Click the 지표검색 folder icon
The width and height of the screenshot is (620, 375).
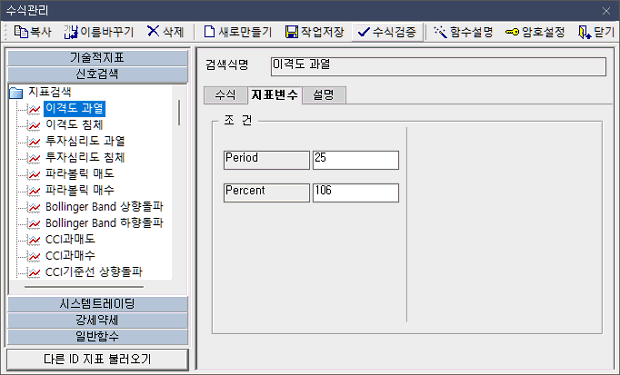[16, 93]
